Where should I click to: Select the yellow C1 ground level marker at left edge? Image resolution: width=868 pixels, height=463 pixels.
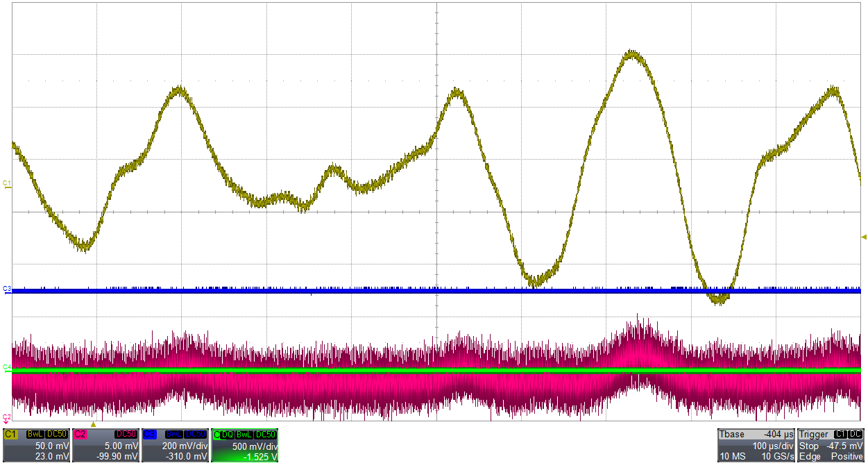[6, 185]
